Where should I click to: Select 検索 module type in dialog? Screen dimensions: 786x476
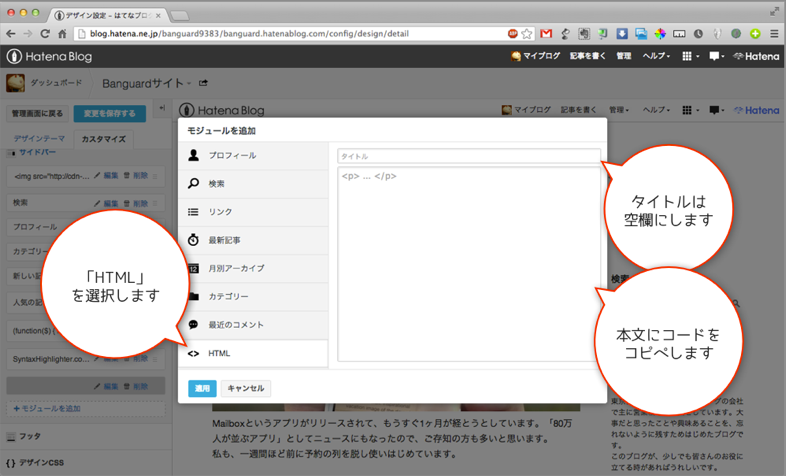pyautogui.click(x=253, y=183)
